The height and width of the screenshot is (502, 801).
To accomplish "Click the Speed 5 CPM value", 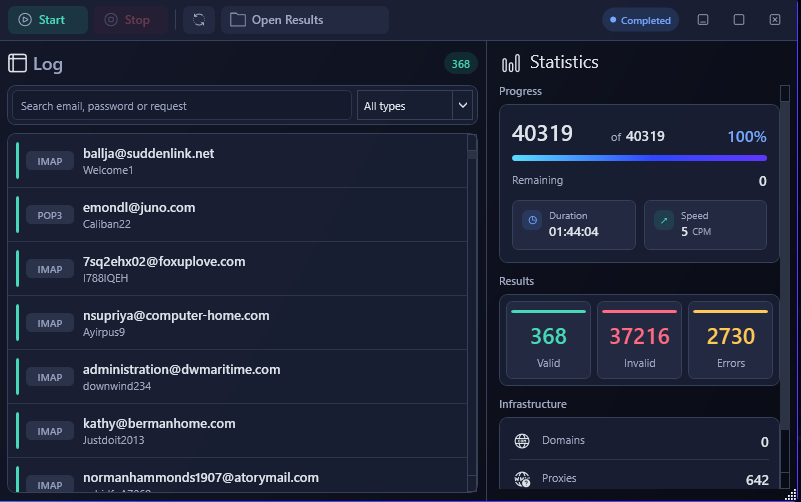I will coord(696,232).
